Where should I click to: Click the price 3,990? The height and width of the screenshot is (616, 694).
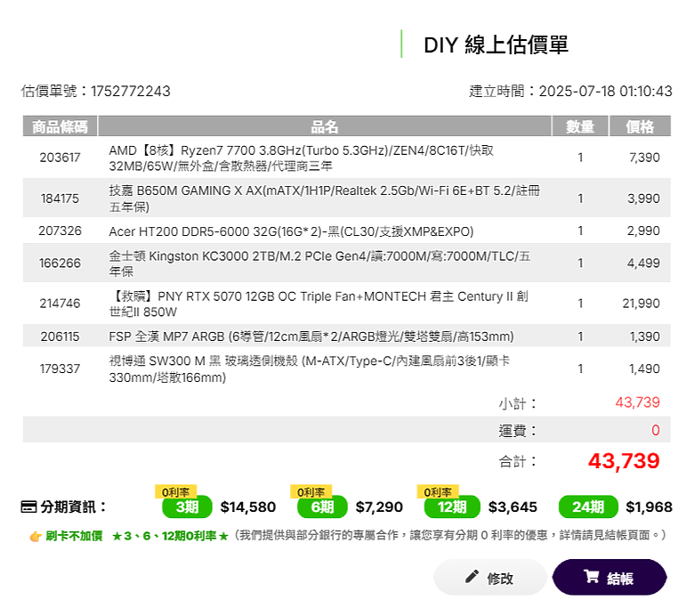tap(643, 198)
